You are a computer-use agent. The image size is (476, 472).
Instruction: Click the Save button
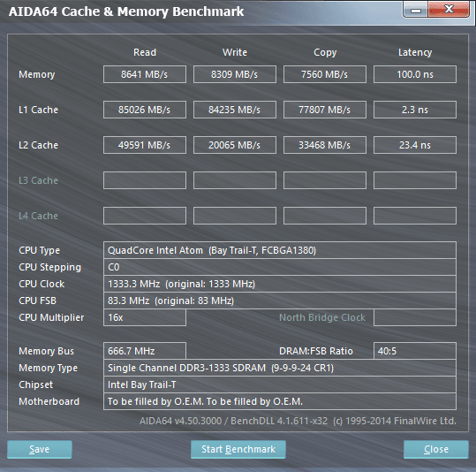[40, 449]
